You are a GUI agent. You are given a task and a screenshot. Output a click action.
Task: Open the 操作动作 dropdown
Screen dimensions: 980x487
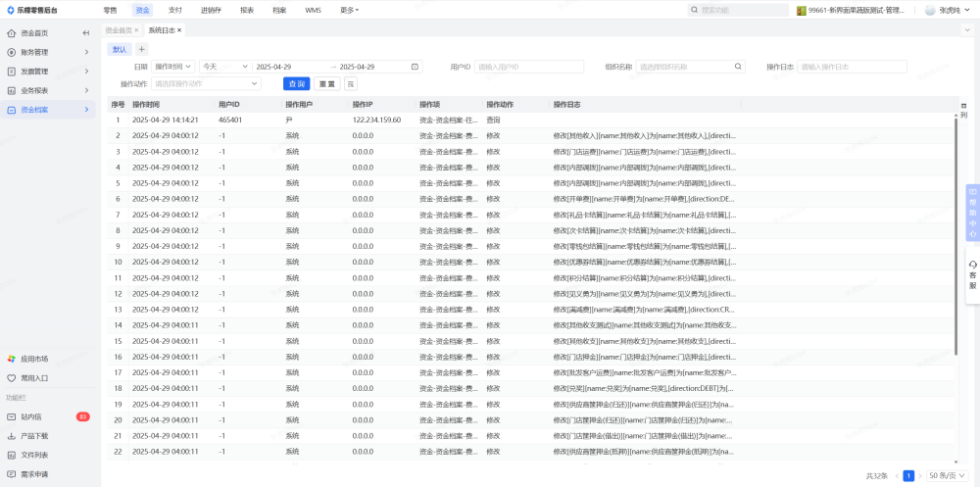click(x=206, y=84)
